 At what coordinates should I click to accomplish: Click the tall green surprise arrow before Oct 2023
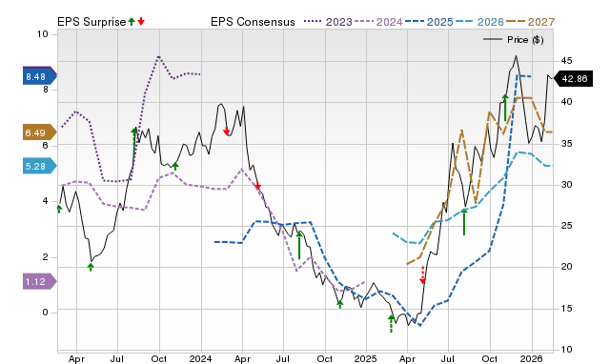click(x=133, y=142)
